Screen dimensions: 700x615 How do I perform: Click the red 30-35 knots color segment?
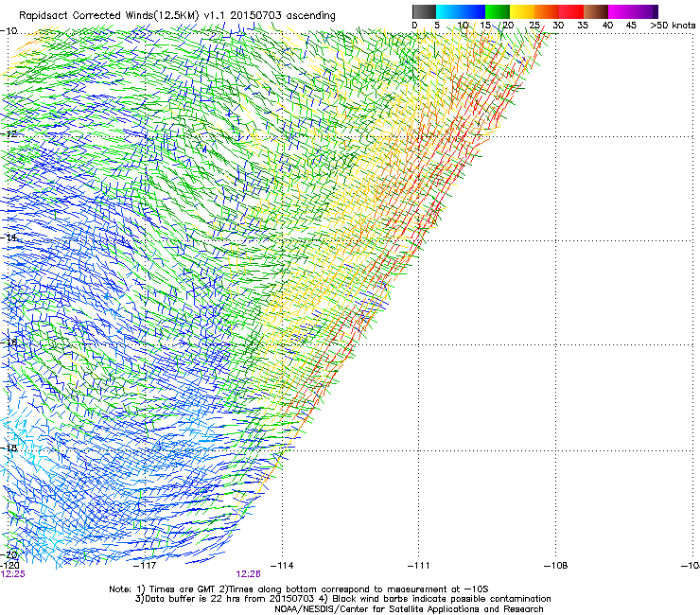click(x=571, y=11)
